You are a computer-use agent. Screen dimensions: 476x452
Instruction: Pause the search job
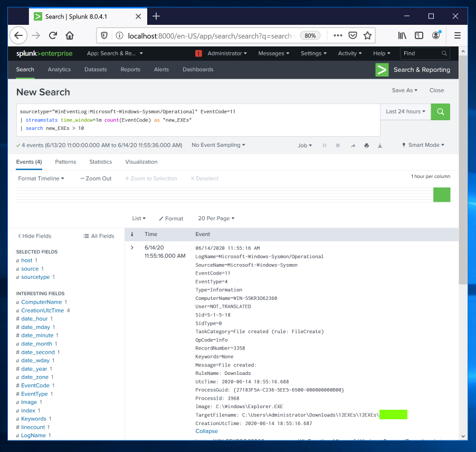click(x=325, y=146)
